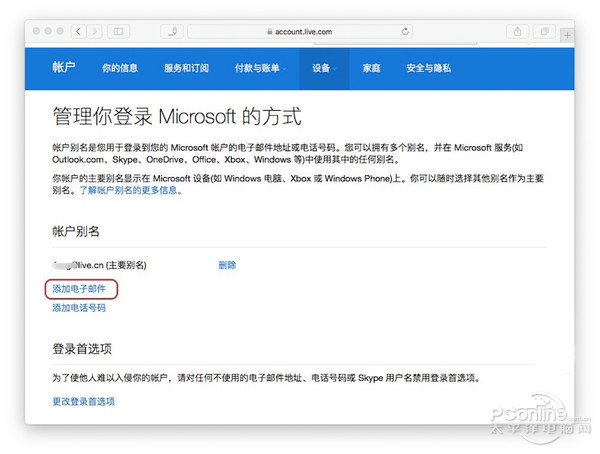Screen dimensions: 600x454
Task: Select the live.cn (主要别名) alias text
Action: [x=99, y=265]
